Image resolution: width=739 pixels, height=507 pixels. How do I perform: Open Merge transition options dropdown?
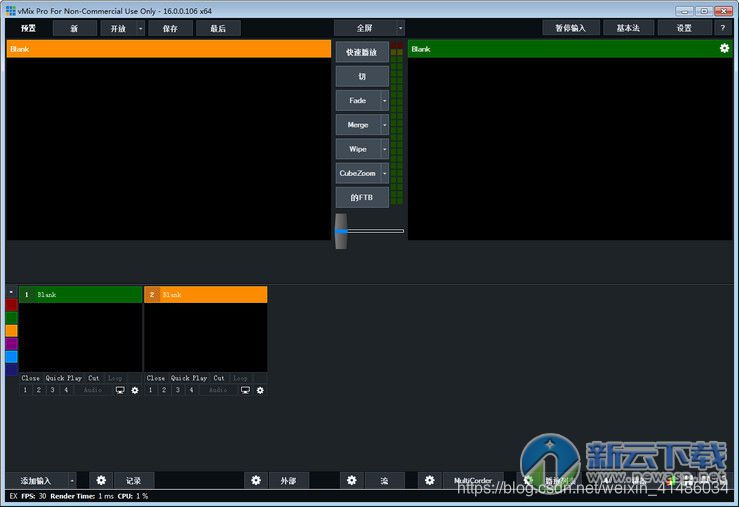tap(385, 125)
